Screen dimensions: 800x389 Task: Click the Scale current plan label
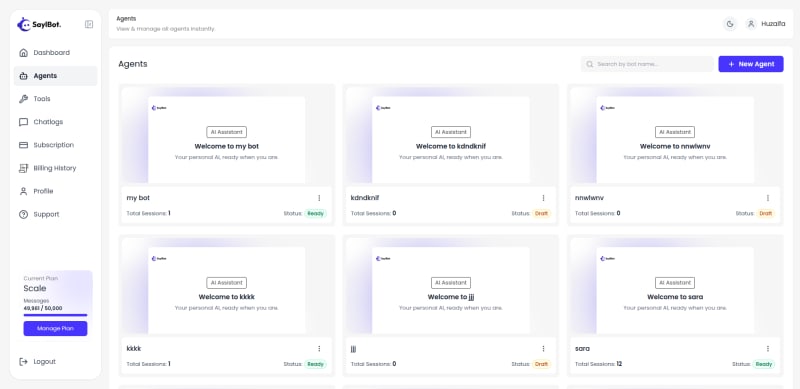pyautogui.click(x=35, y=288)
